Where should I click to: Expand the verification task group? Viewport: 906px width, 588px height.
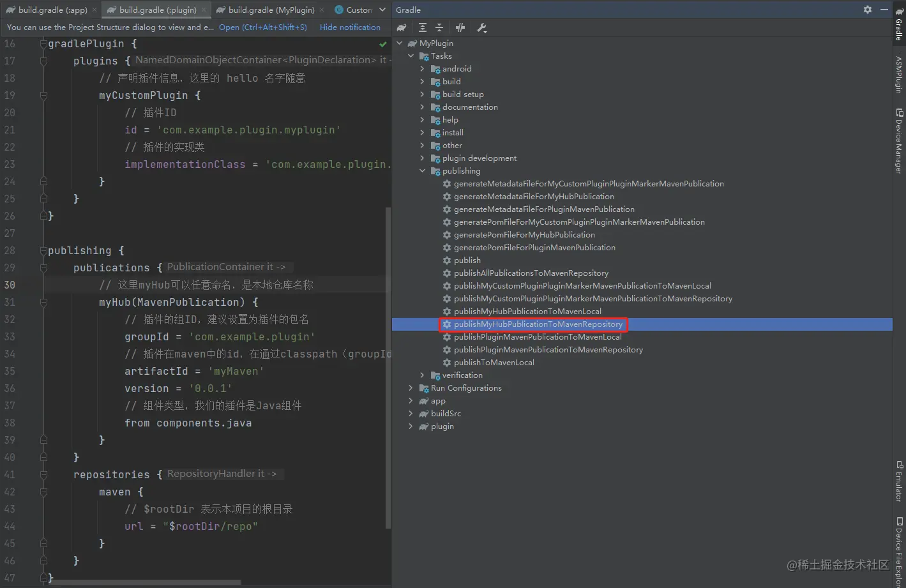pyautogui.click(x=422, y=375)
